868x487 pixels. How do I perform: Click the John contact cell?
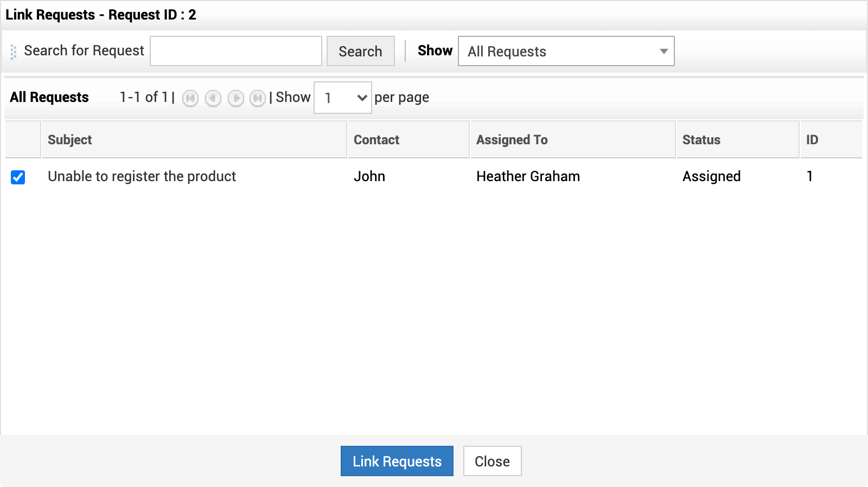click(369, 176)
